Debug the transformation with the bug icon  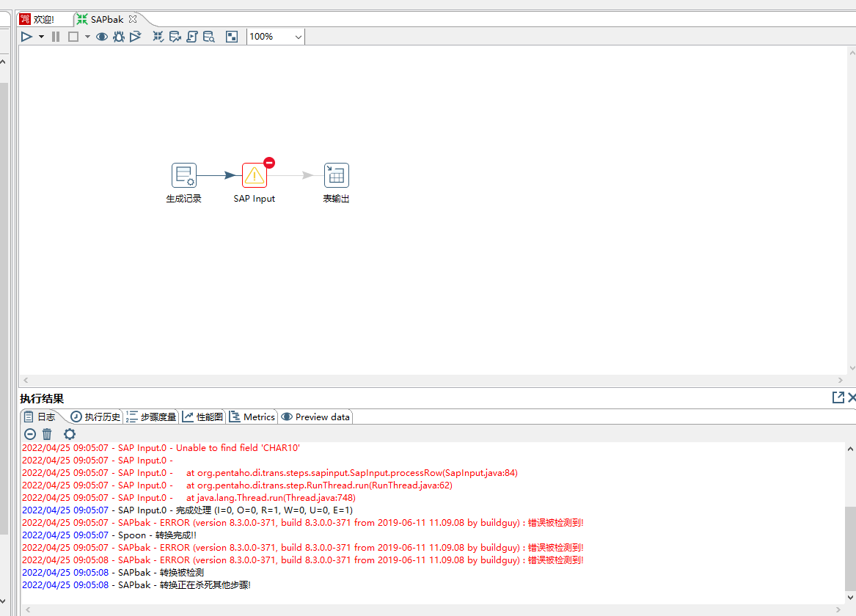[119, 37]
